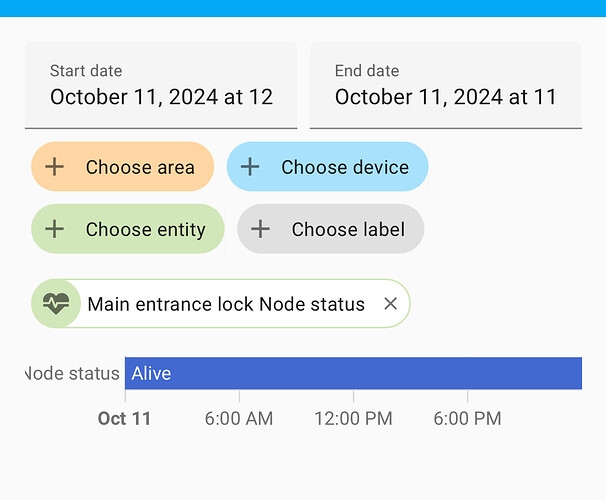Remove the Main entrance lock Node status chip

(x=391, y=304)
